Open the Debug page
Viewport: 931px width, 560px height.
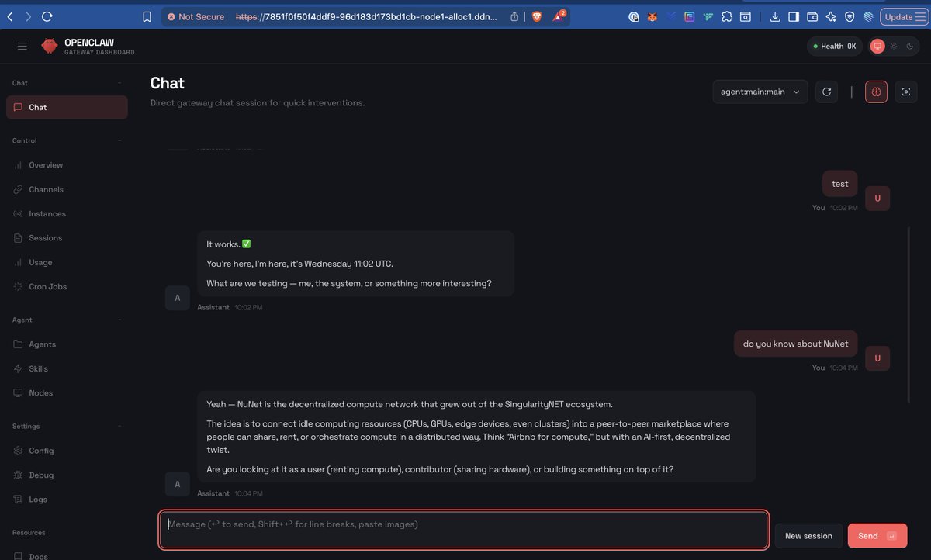[x=67, y=475]
